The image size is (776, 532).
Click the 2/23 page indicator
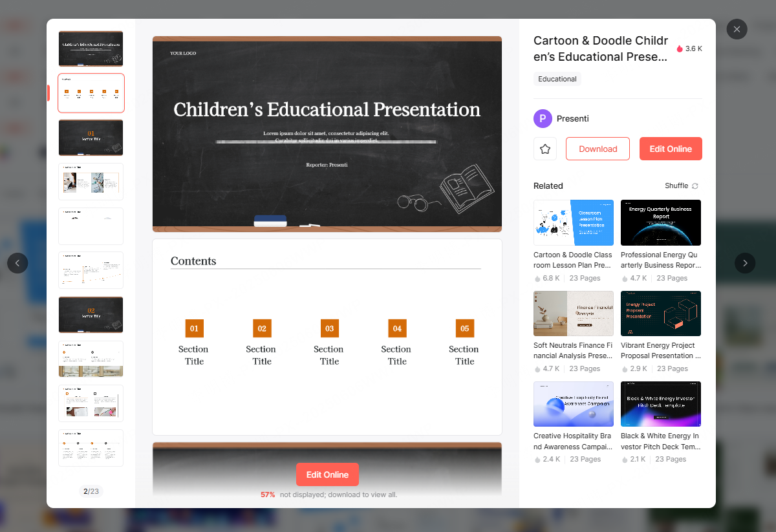point(91,491)
